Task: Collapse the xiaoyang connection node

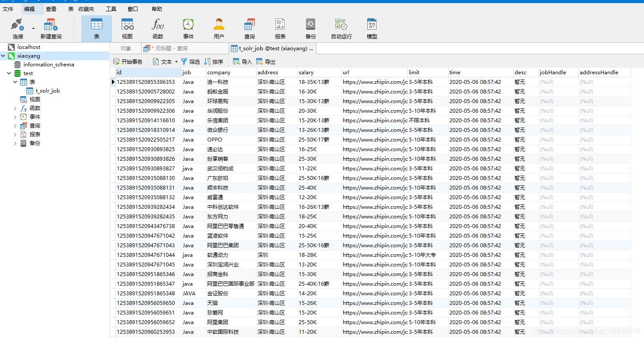Action: point(3,56)
